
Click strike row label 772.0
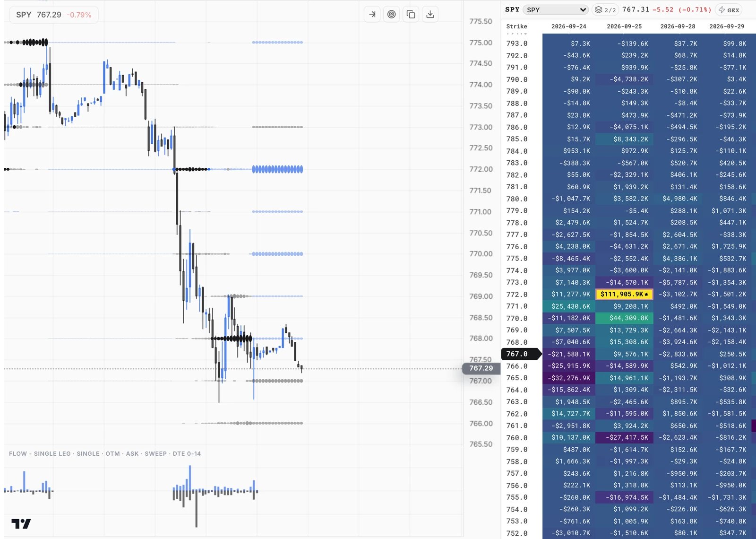[517, 295]
